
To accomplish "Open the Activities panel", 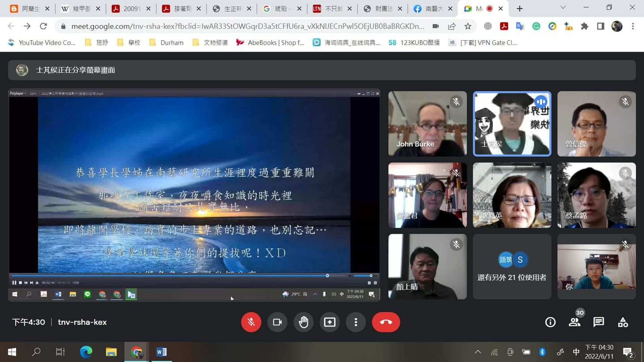I will click(623, 322).
